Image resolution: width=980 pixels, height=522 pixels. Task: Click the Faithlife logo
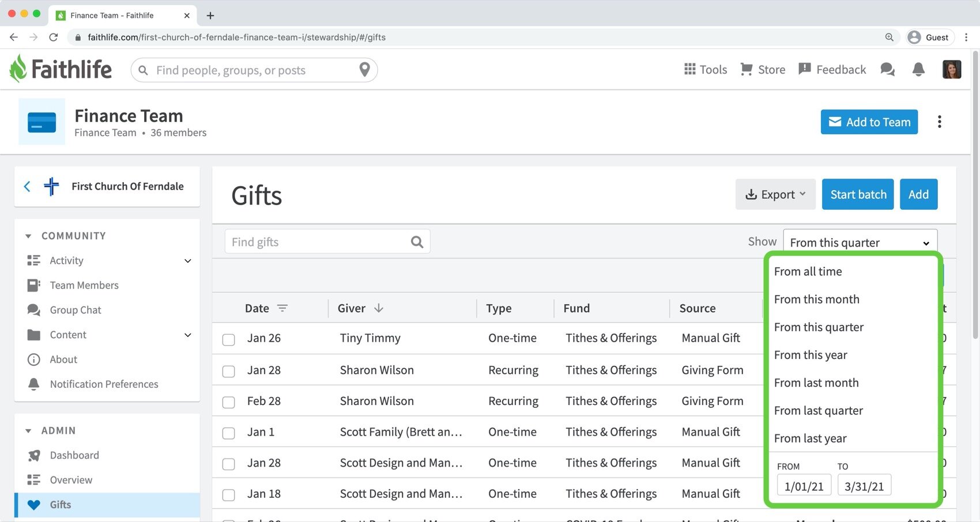click(x=61, y=69)
